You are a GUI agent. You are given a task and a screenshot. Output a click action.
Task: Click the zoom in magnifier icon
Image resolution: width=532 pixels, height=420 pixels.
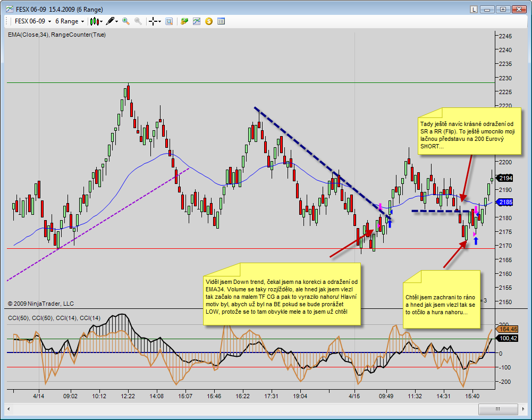click(x=126, y=21)
